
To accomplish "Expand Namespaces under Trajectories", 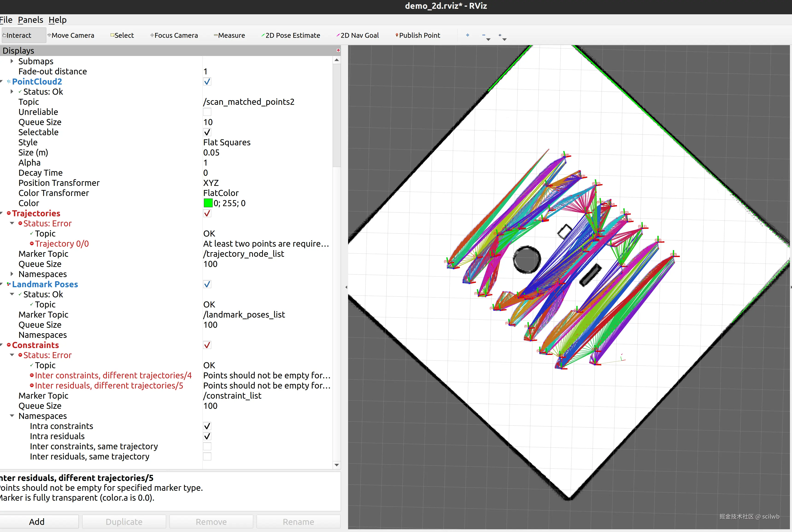I will click(x=12, y=274).
